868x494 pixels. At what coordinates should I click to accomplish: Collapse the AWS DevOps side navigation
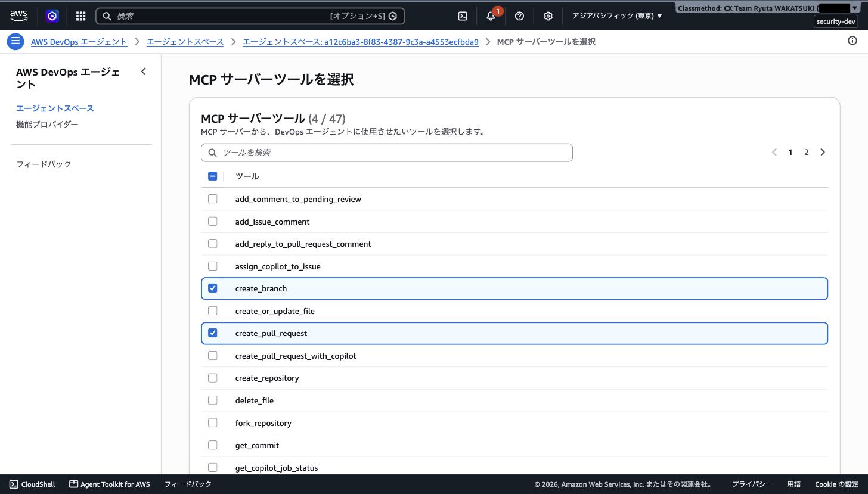(x=143, y=72)
